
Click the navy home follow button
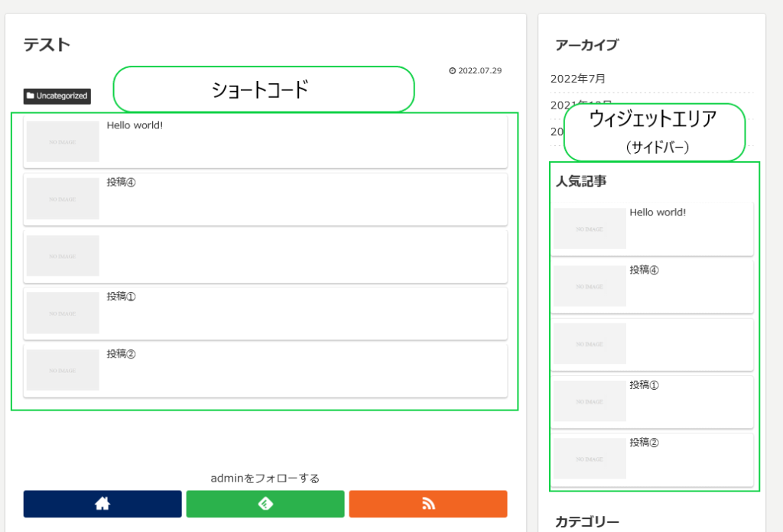[x=102, y=504]
